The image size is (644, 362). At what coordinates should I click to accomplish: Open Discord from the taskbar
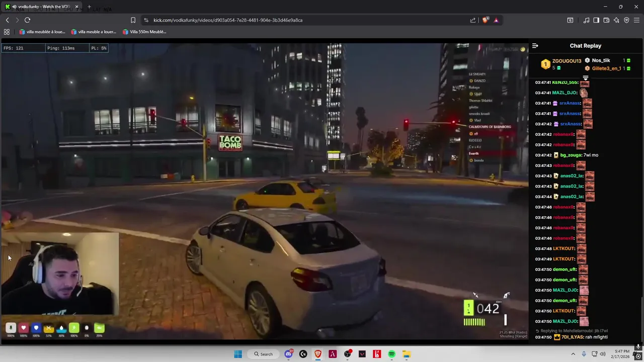pyautogui.click(x=289, y=354)
